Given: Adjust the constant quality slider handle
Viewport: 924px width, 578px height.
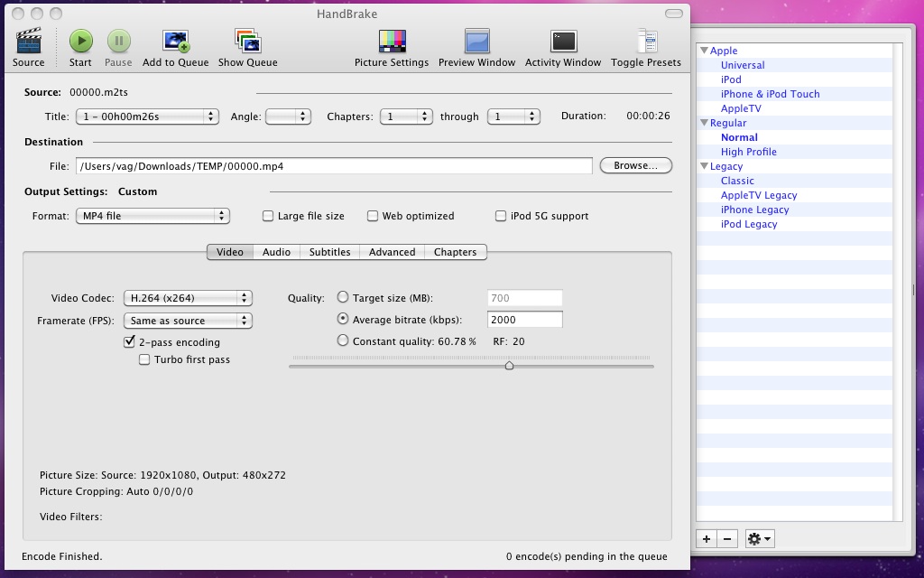Looking at the screenshot, I should pos(509,366).
